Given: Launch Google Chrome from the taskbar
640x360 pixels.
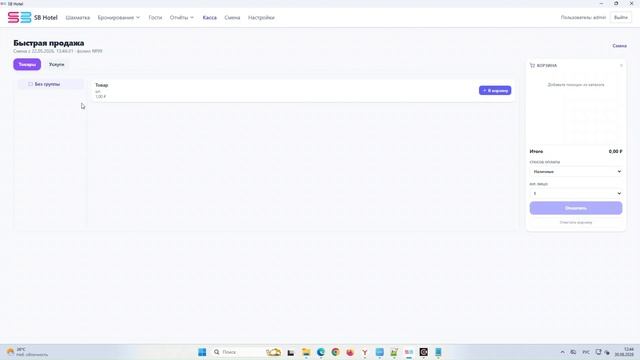Looking at the screenshot, I should (x=336, y=352).
